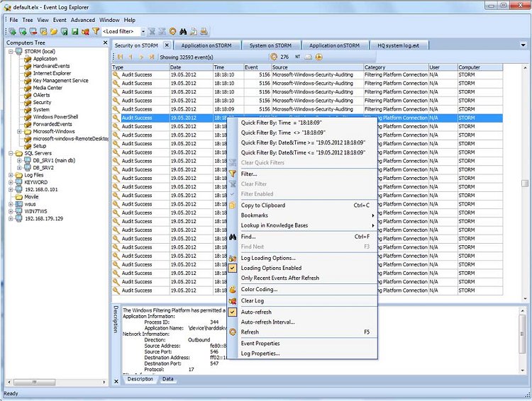Image resolution: width=532 pixels, height=401 pixels.
Task: Expand the Log Files tree node
Action: [11, 175]
